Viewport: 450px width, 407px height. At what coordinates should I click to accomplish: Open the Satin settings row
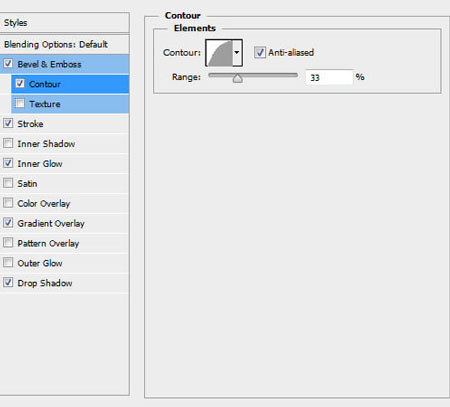point(64,183)
